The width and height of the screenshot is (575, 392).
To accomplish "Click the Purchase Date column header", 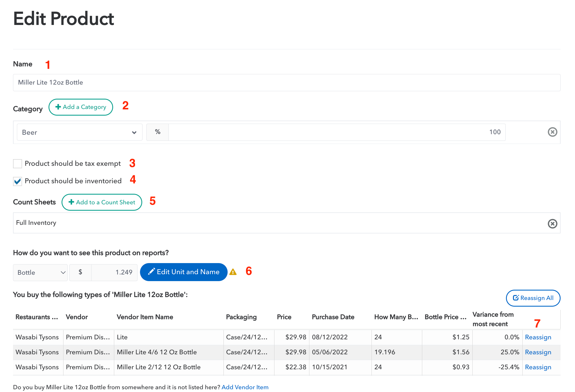I will [333, 317].
